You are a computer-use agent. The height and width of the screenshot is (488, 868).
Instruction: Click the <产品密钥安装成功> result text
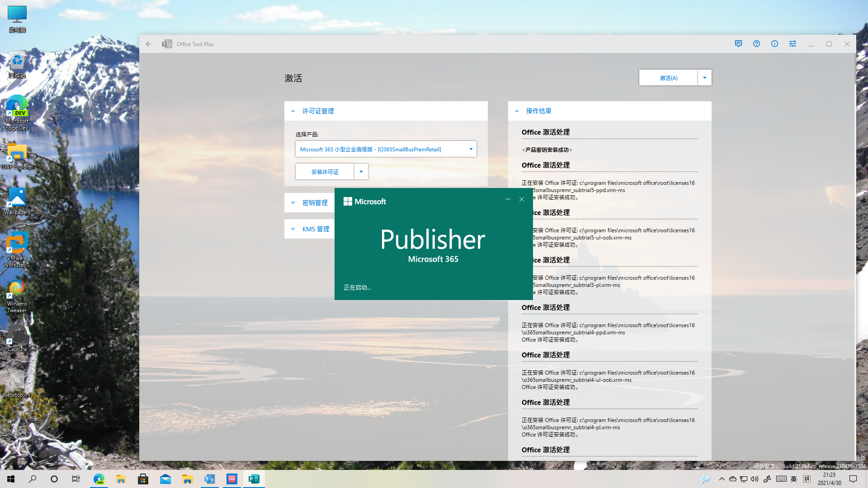547,150
